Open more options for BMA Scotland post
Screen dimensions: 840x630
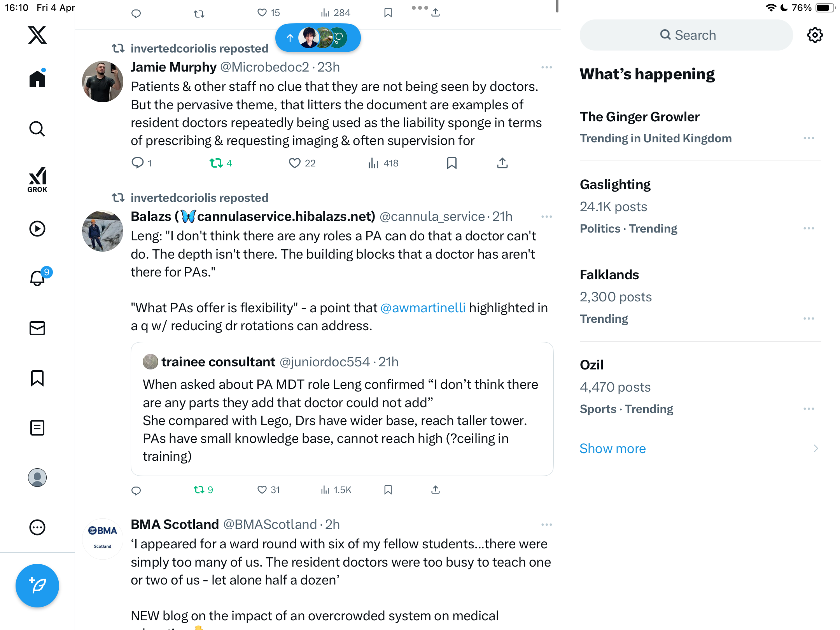546,525
